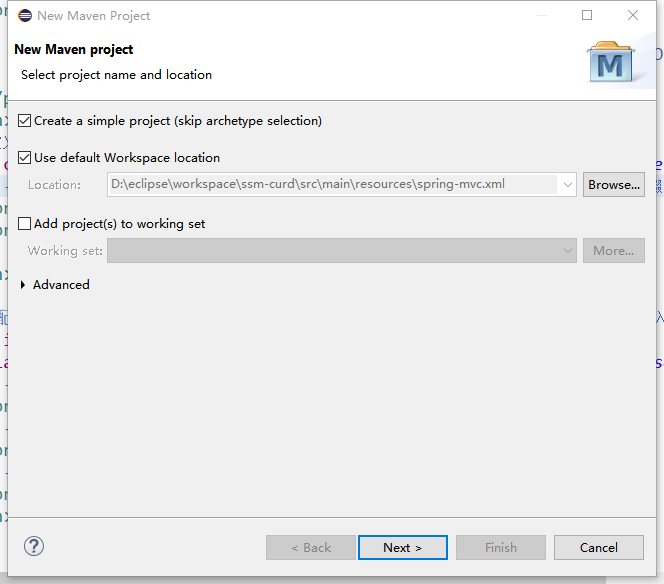Toggle Use default Workspace location checkbox
Viewport: 664px width, 584px height.
25,158
